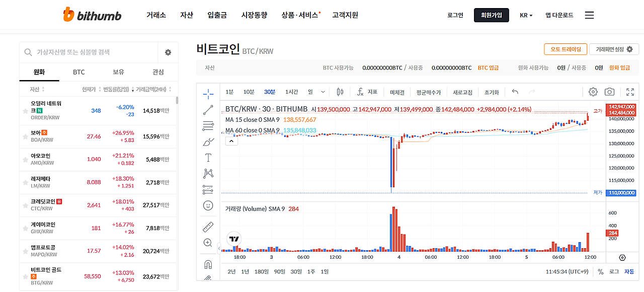Enter fullscreen chart mode
This screenshot has height=292, width=644.
(x=630, y=92)
